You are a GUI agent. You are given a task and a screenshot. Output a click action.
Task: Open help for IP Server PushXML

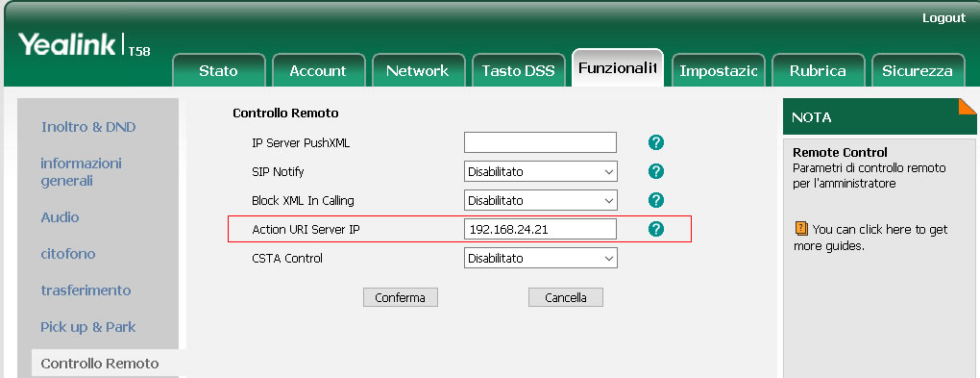pyautogui.click(x=655, y=142)
